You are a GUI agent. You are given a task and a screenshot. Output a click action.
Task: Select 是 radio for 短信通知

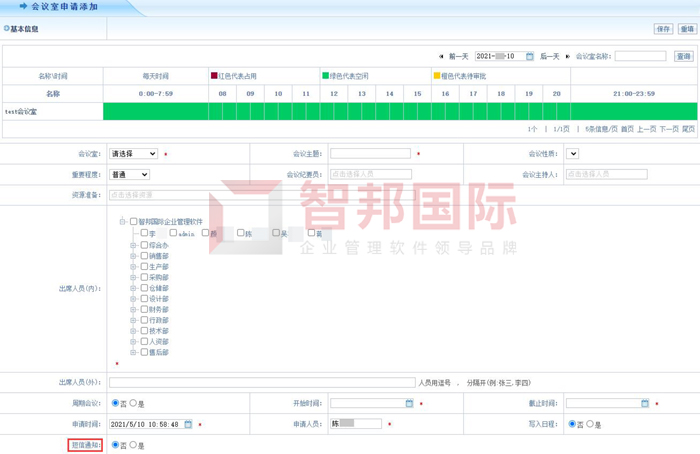coord(133,445)
